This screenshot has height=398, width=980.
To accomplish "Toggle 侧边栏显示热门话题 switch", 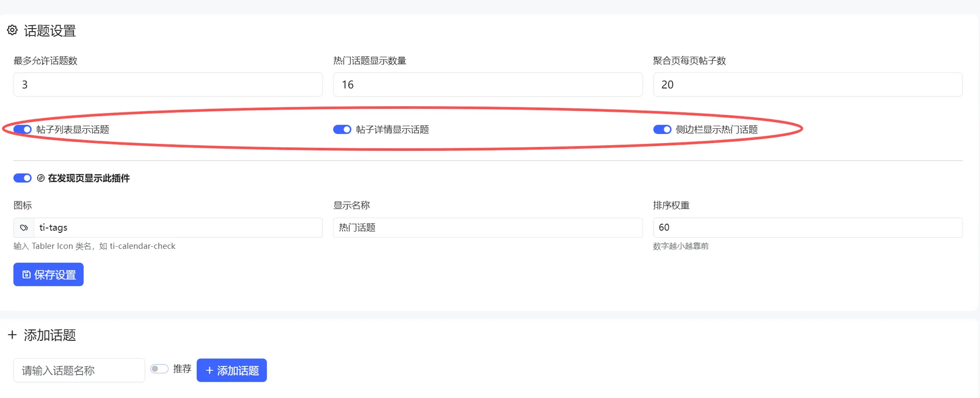I will pos(662,129).
